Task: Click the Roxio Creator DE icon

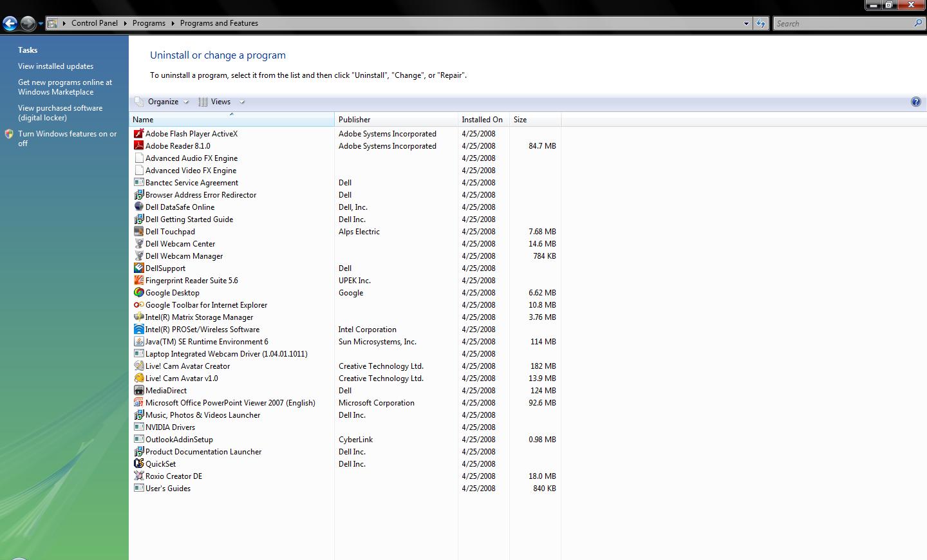Action: 138,476
